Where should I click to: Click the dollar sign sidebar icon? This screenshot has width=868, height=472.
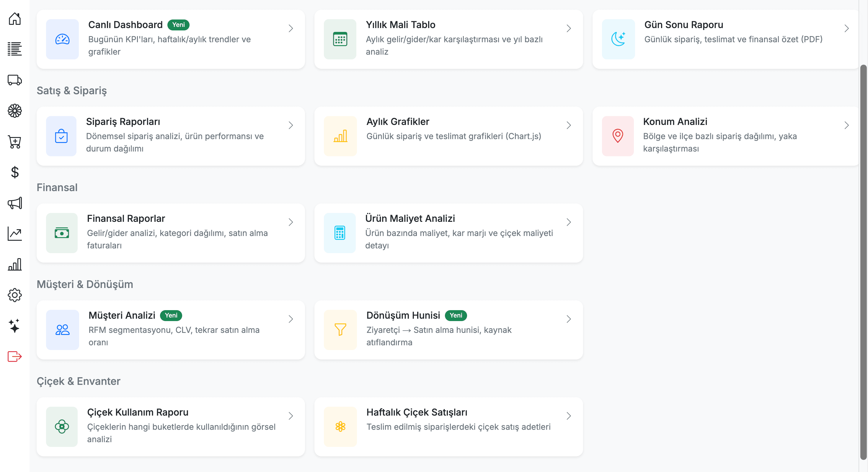14,172
